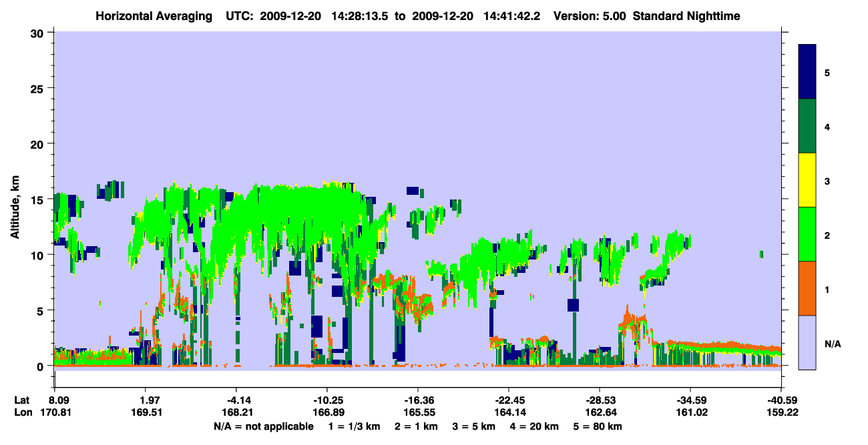Screen dimensions: 868x445
Task: Click the dark green colorbar segment labeled 4
Action: [808, 125]
